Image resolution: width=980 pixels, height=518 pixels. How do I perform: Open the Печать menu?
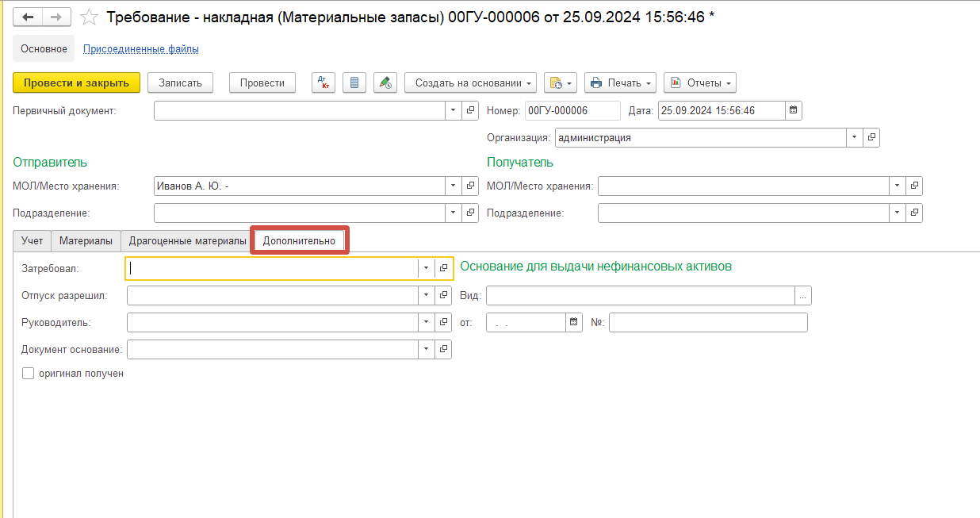click(620, 82)
